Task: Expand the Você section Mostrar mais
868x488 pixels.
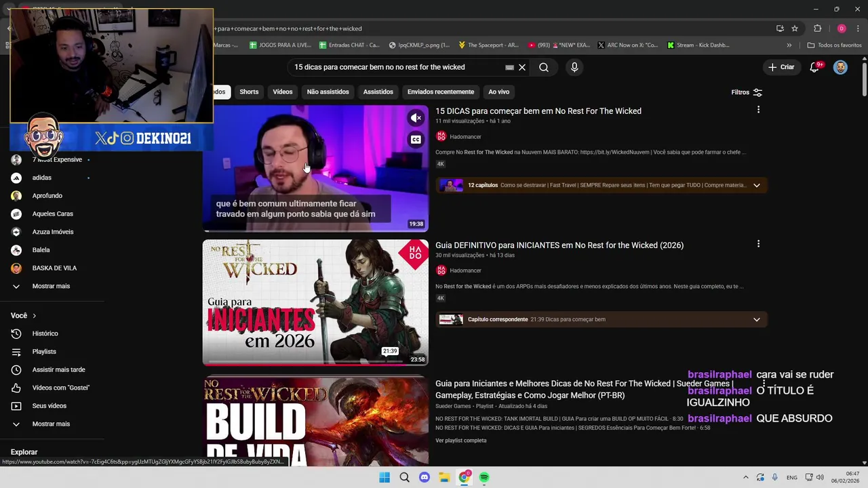Action: pos(51,424)
